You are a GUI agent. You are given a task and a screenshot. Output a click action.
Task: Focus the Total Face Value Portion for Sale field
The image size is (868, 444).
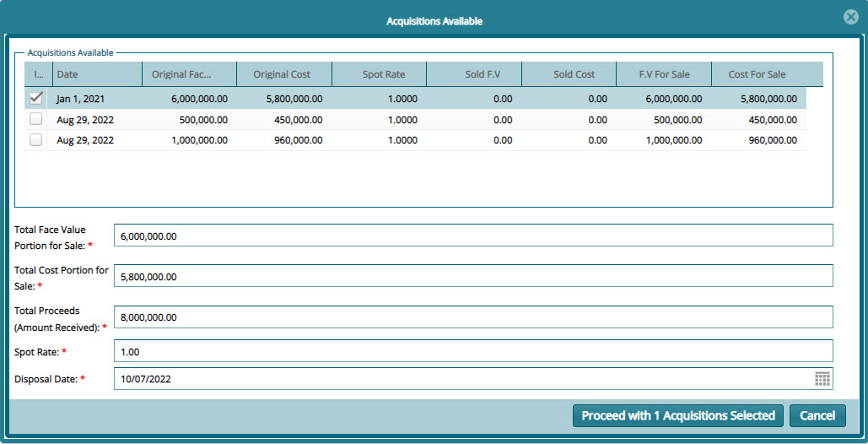click(473, 236)
